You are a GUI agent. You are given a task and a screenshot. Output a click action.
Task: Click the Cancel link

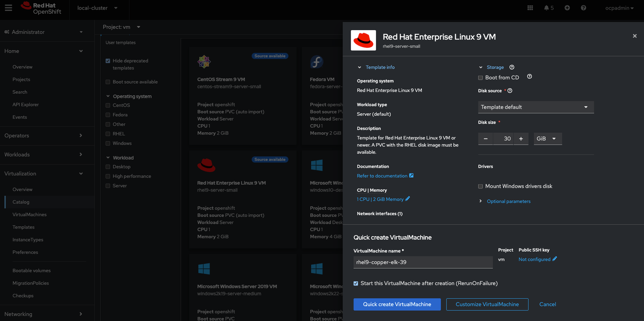coord(547,304)
